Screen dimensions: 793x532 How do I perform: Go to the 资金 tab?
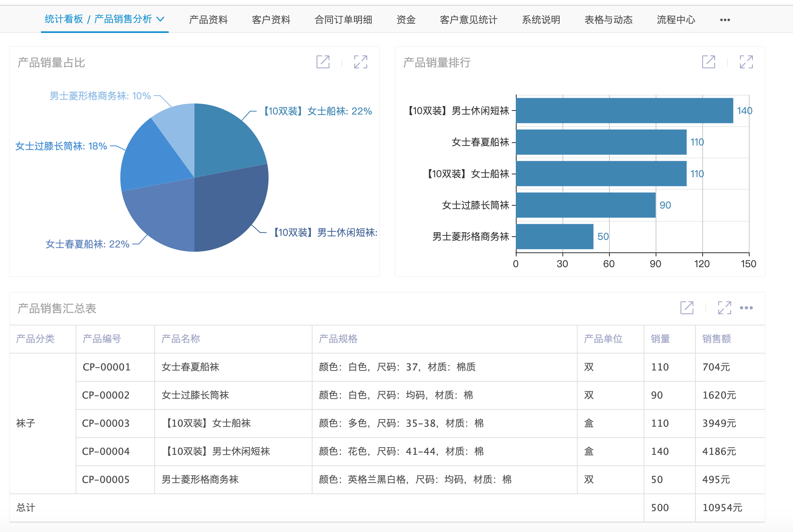pyautogui.click(x=406, y=20)
